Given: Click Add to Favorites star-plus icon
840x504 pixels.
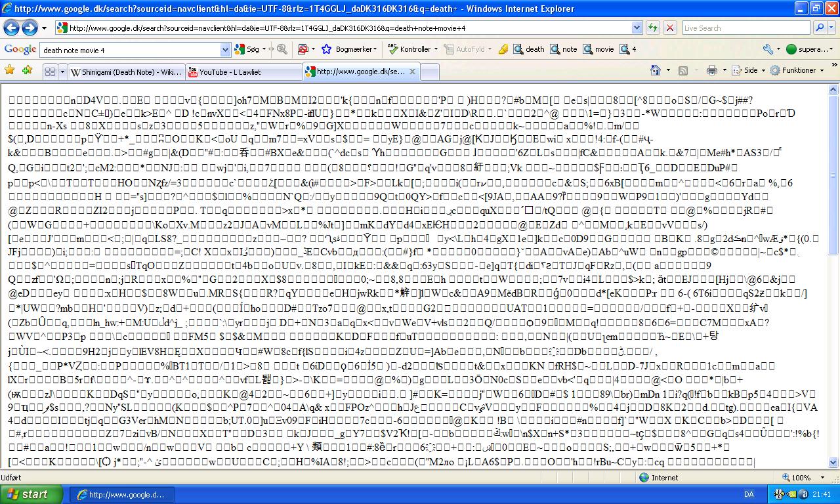Looking at the screenshot, I should point(27,70).
